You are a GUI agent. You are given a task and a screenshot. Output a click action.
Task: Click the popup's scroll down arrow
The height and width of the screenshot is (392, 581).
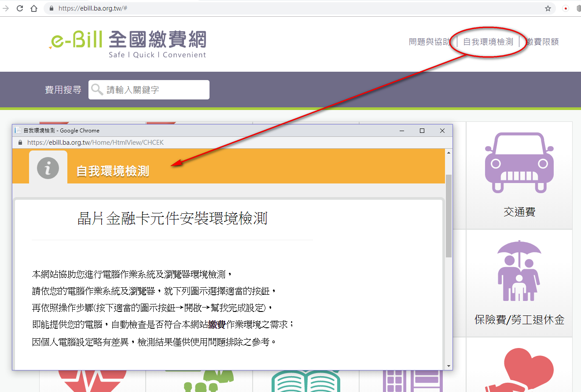point(449,366)
